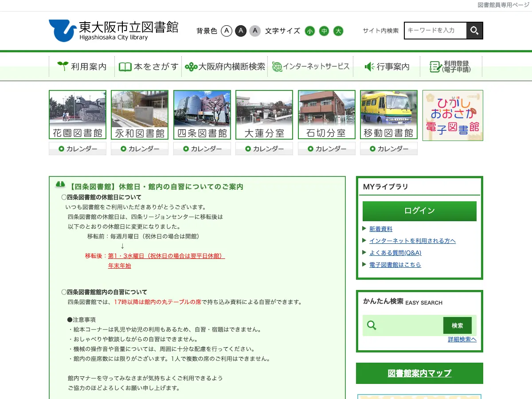Open the 図書館案内マップ banner
The width and height of the screenshot is (532, 399).
[x=419, y=373]
